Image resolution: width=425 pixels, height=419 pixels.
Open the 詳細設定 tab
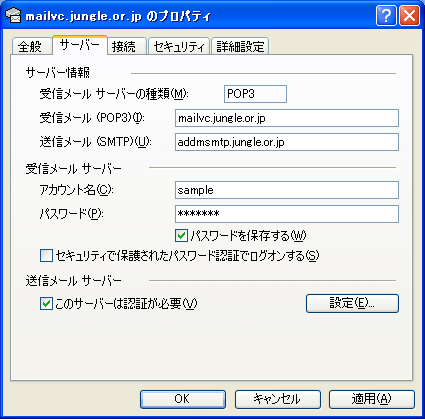click(x=240, y=46)
